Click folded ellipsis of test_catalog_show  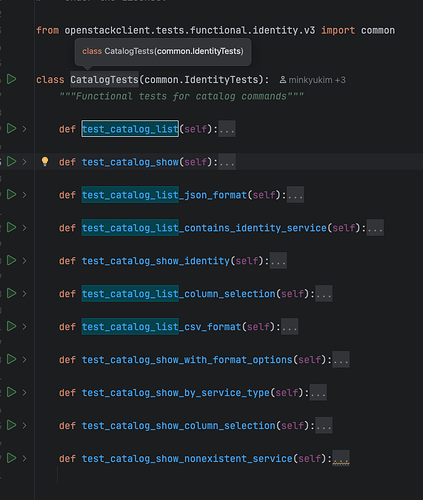tap(227, 162)
